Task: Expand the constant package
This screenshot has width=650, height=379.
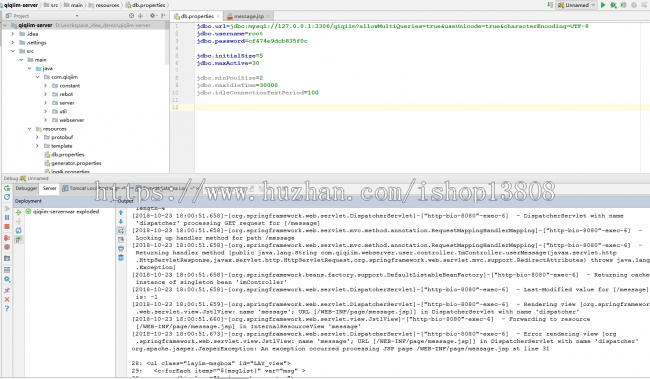Action: coord(46,85)
